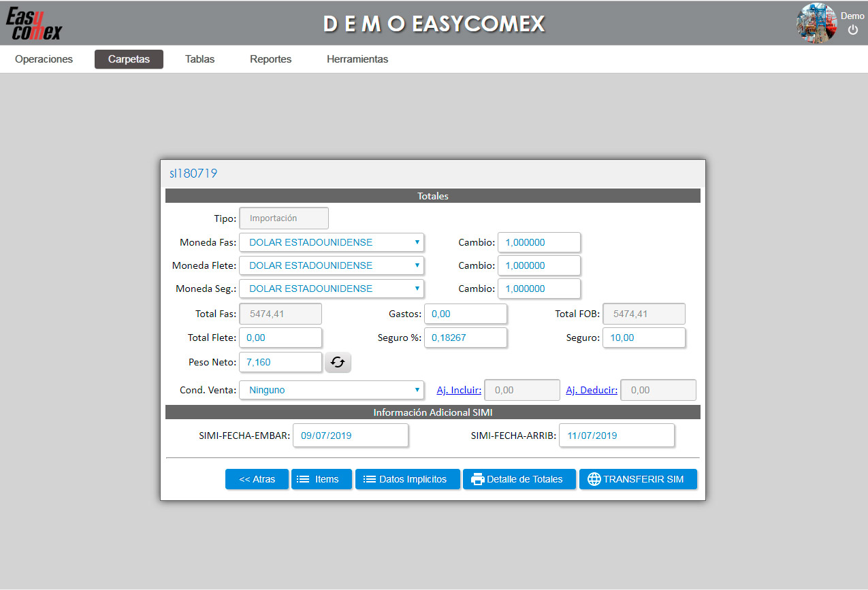Screen dimensions: 868x590
Task: Expand the Moneda Fas dropdown
Action: (x=332, y=242)
